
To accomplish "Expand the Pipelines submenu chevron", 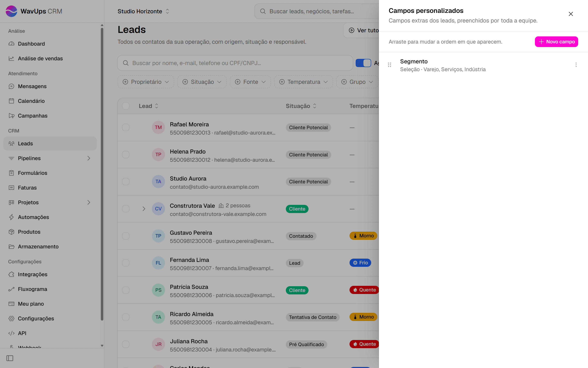I will click(x=89, y=158).
